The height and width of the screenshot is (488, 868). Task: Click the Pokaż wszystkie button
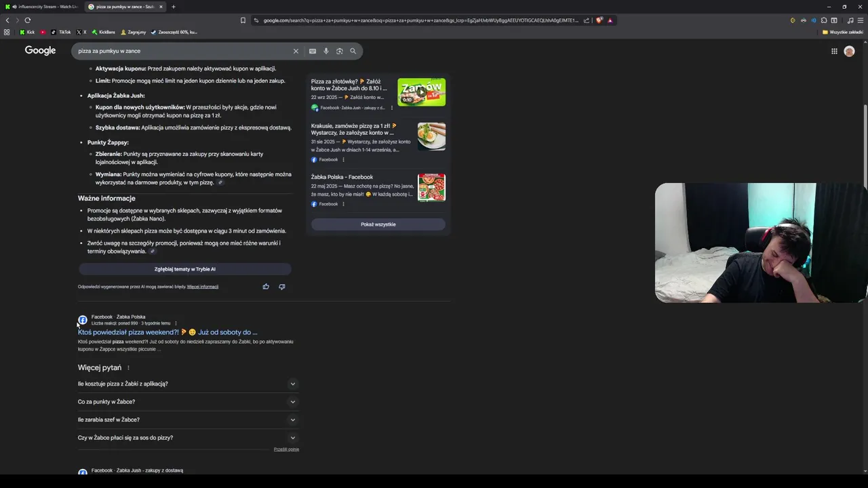pos(378,224)
